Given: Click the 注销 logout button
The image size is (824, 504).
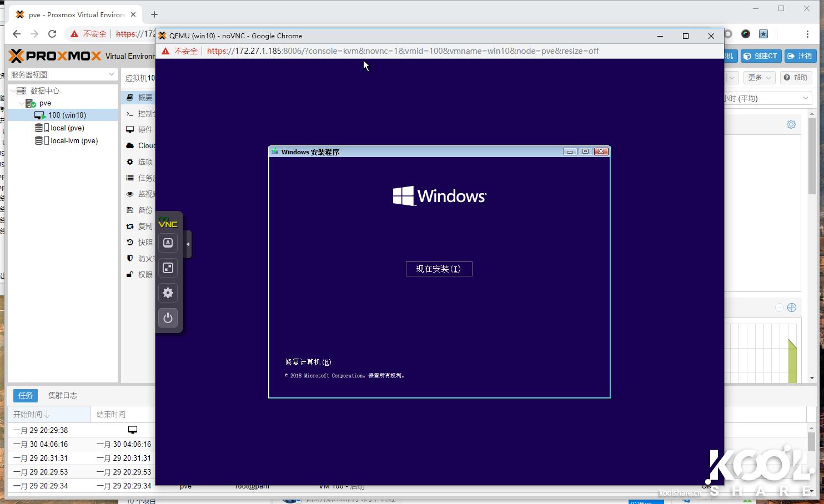Looking at the screenshot, I should click(x=800, y=56).
